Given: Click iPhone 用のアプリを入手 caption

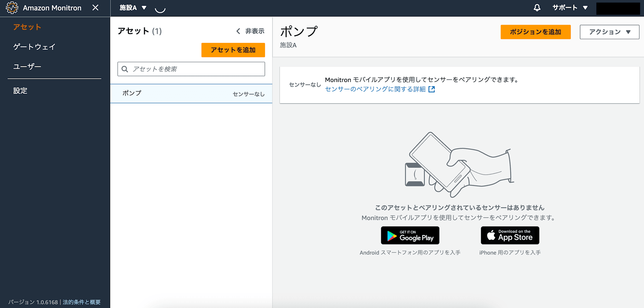Looking at the screenshot, I should pos(510,253).
